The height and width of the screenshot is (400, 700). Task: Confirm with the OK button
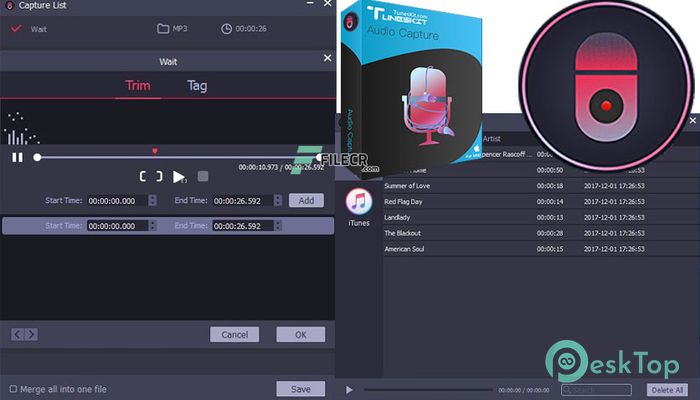300,334
